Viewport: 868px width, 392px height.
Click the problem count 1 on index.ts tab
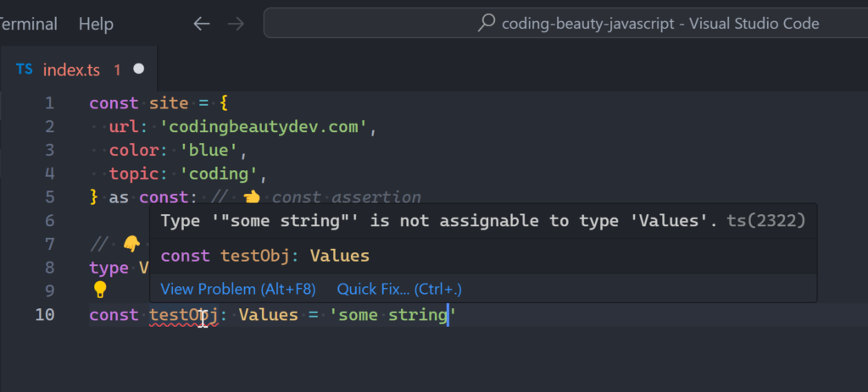click(x=117, y=69)
